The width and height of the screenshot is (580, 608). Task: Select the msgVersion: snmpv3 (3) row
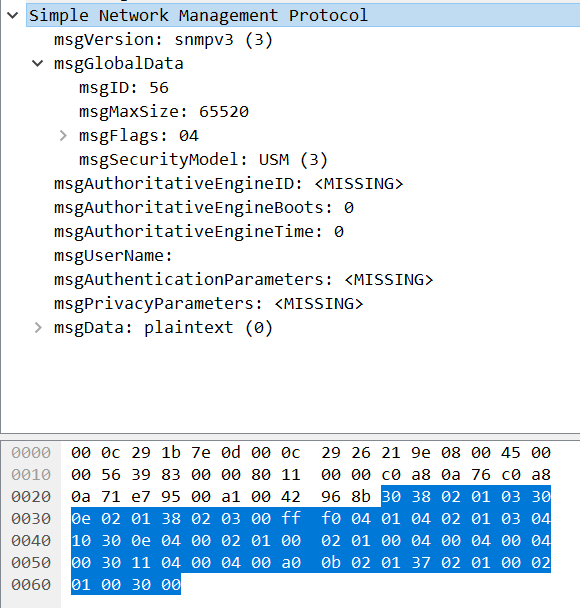point(163,40)
